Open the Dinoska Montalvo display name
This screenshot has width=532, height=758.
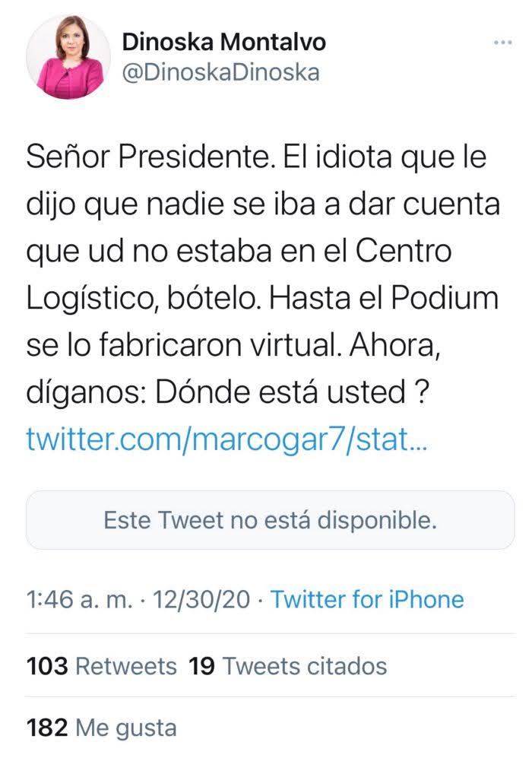(x=223, y=42)
